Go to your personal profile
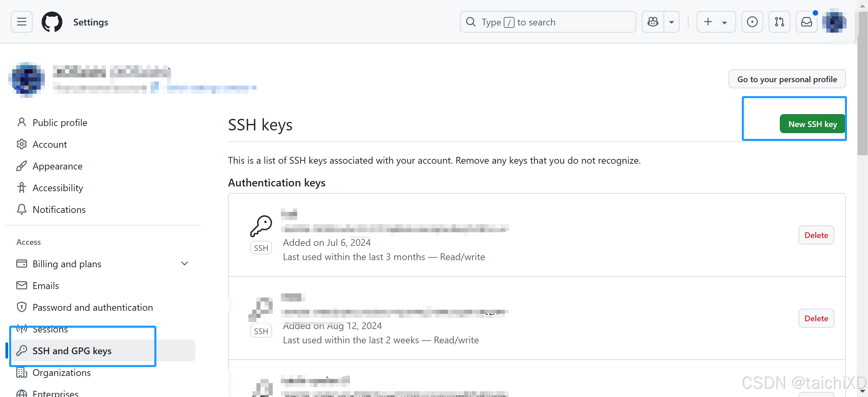The width and height of the screenshot is (868, 397). pos(787,79)
